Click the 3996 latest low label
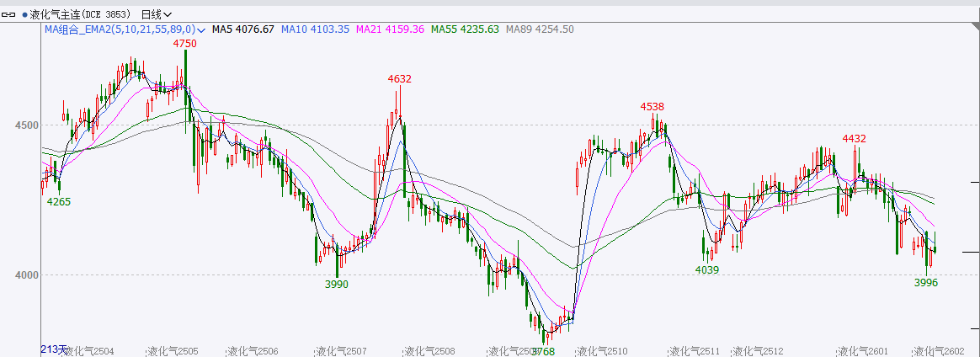Viewport: 980px width, 357px height. click(925, 283)
